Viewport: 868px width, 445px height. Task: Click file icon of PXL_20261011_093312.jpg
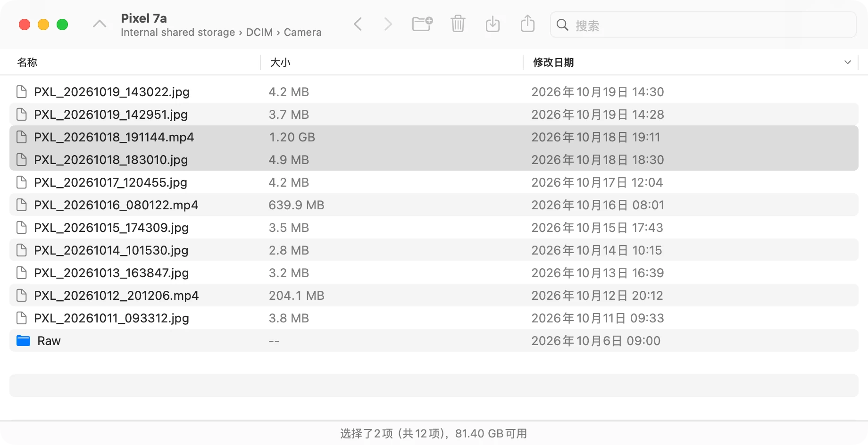coord(22,318)
